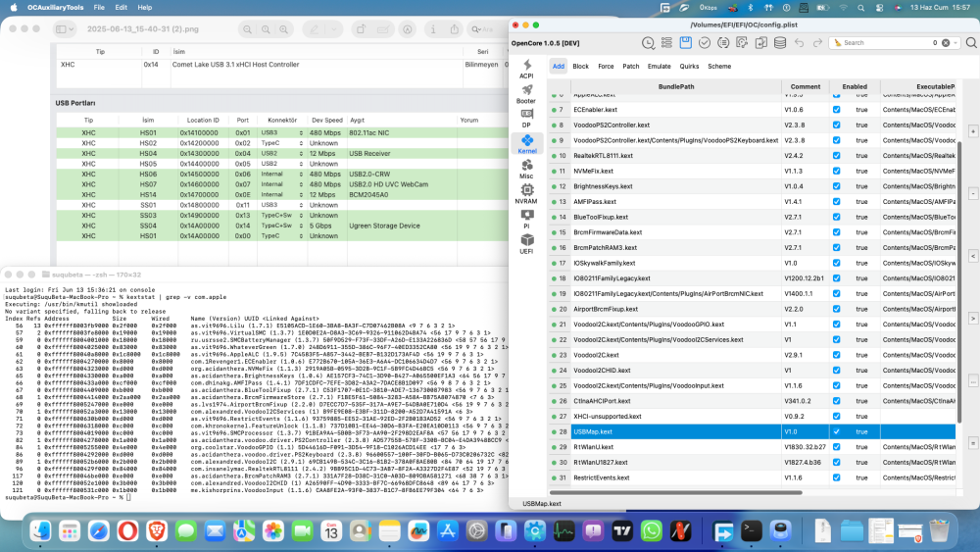980x552 pixels.
Task: Open Control Center in the menu bar
Action: pos(879,8)
